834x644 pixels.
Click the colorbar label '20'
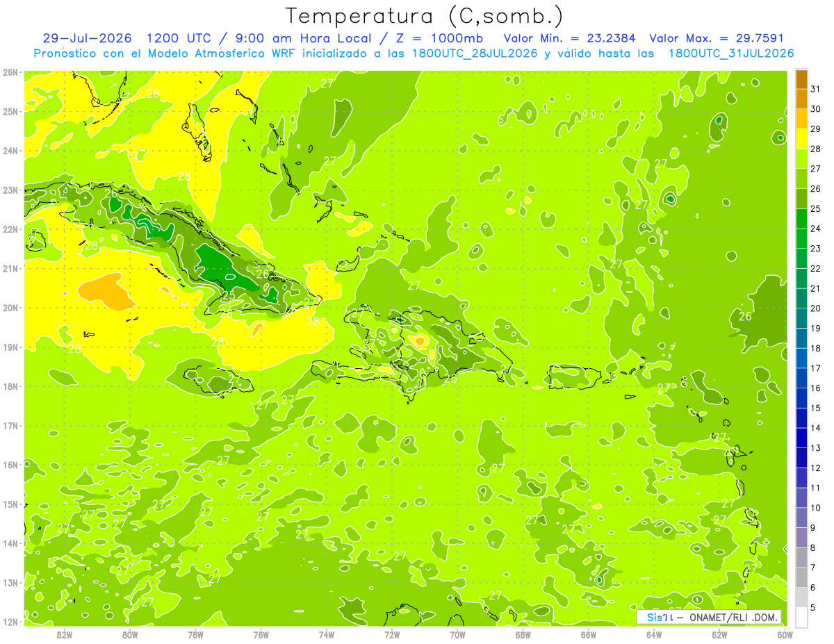(x=816, y=308)
